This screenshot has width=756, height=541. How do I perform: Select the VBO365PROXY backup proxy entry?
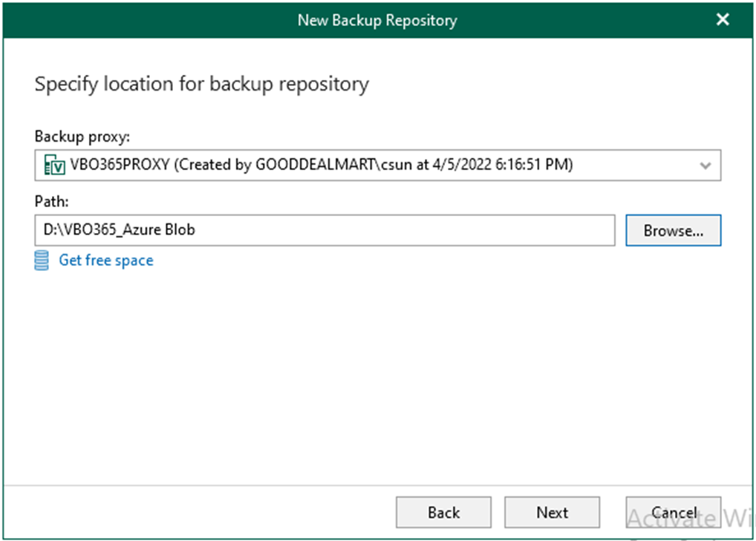pyautogui.click(x=377, y=165)
